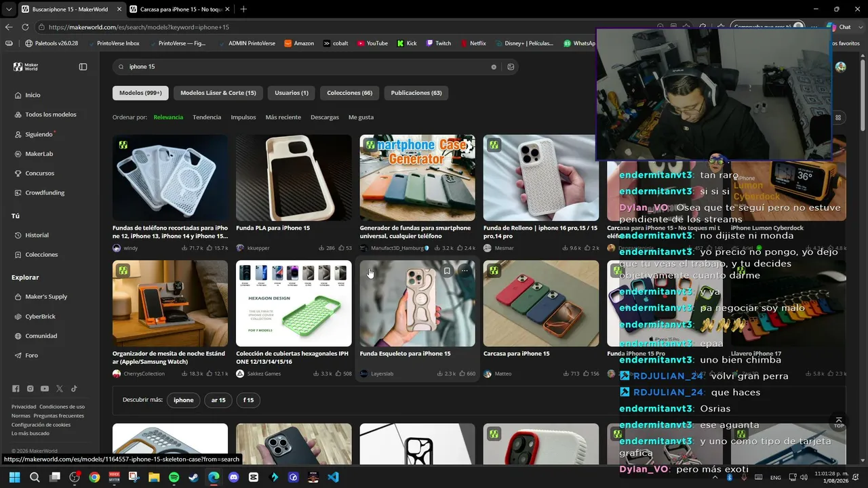Open X (Twitter) social icon in sidebar footer
Viewport: 868px width, 488px height.
point(60,388)
